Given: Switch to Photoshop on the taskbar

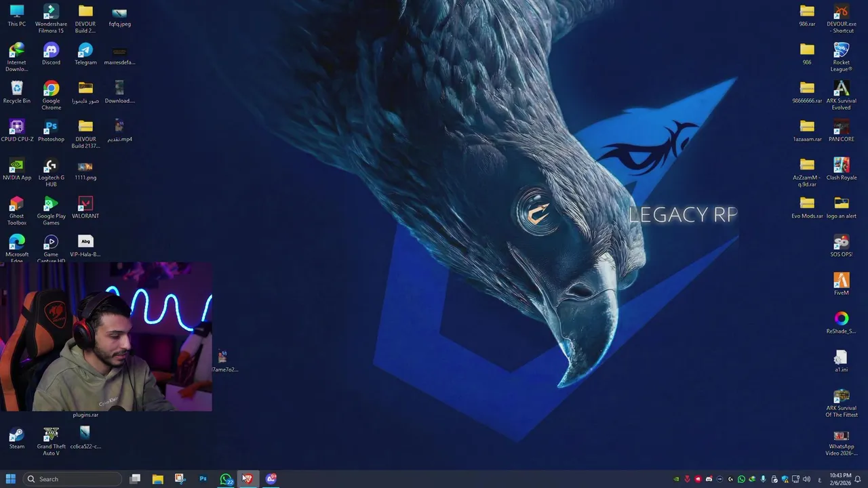Looking at the screenshot, I should (x=203, y=479).
